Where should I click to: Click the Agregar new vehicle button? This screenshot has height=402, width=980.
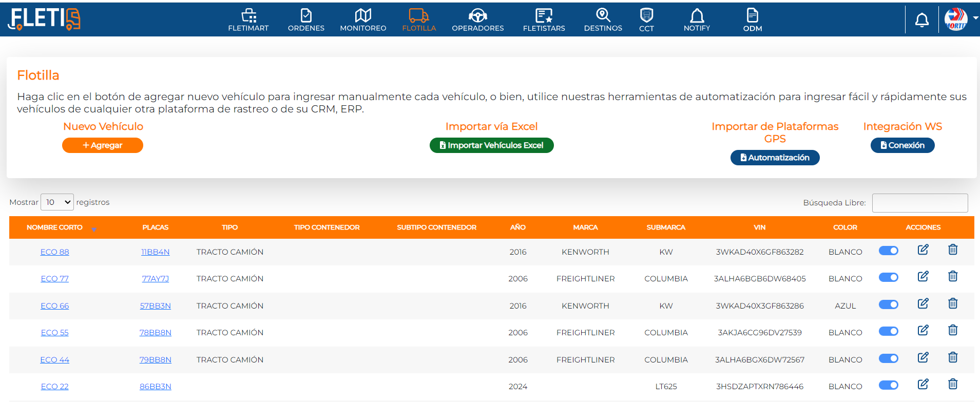[x=103, y=145]
